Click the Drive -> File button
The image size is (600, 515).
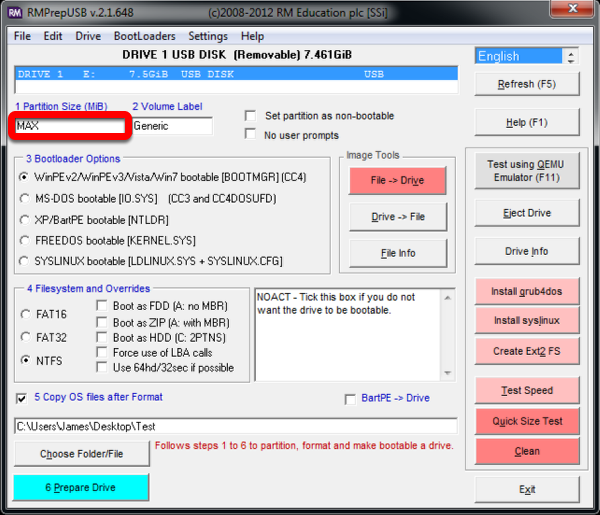[x=398, y=217]
